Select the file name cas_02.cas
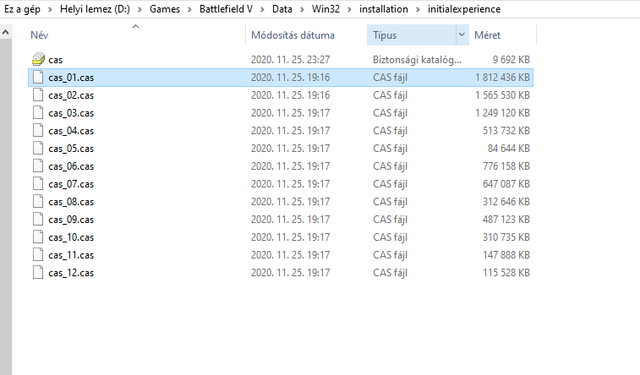 click(71, 95)
